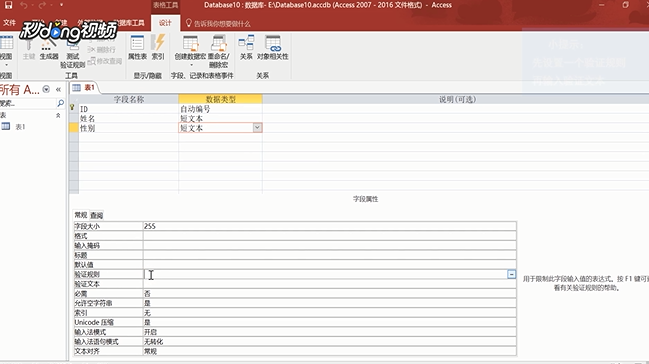This screenshot has height=364, width=649.
Task: Click the 验证文本 property field
Action: (x=329, y=284)
